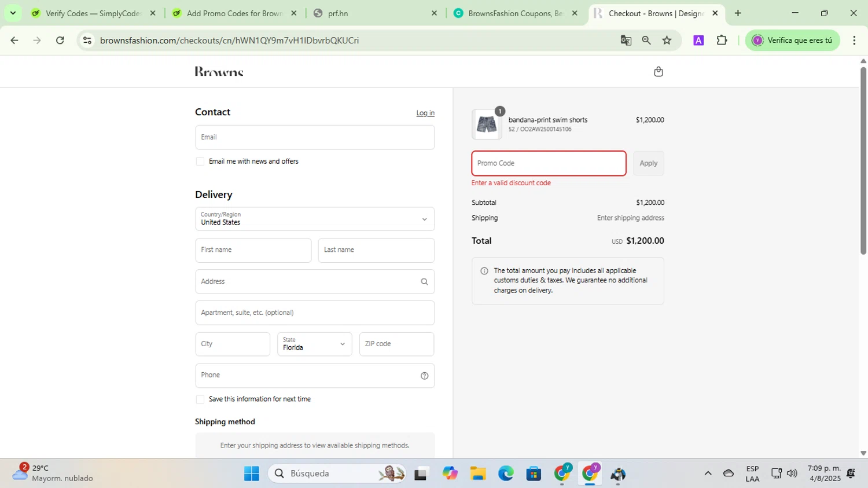This screenshot has width=868, height=488.
Task: Open the State dropdown showing Florida
Action: (314, 344)
